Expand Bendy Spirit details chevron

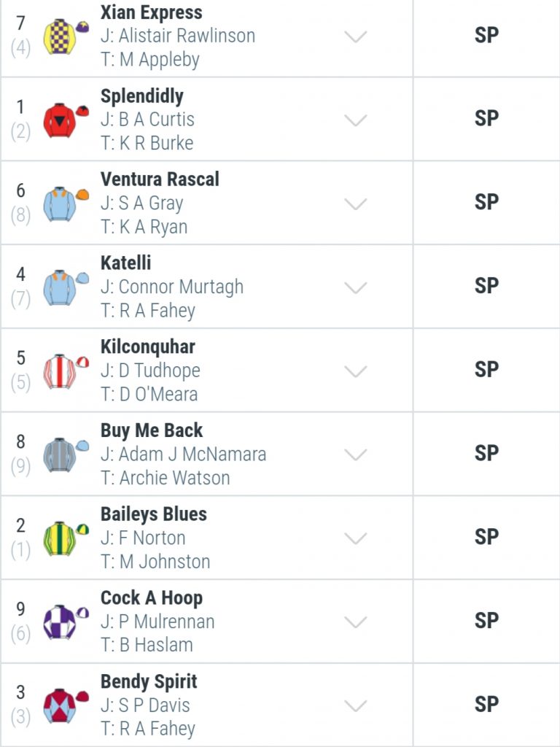click(356, 705)
